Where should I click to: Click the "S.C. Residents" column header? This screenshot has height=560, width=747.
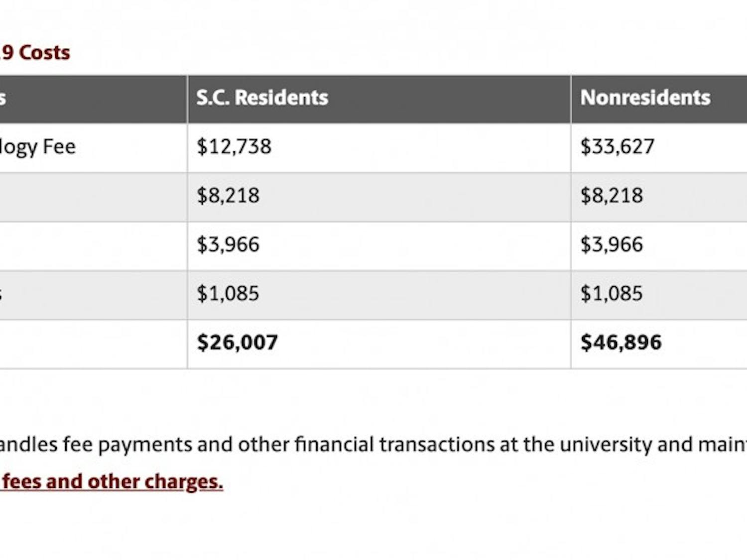pos(262,98)
